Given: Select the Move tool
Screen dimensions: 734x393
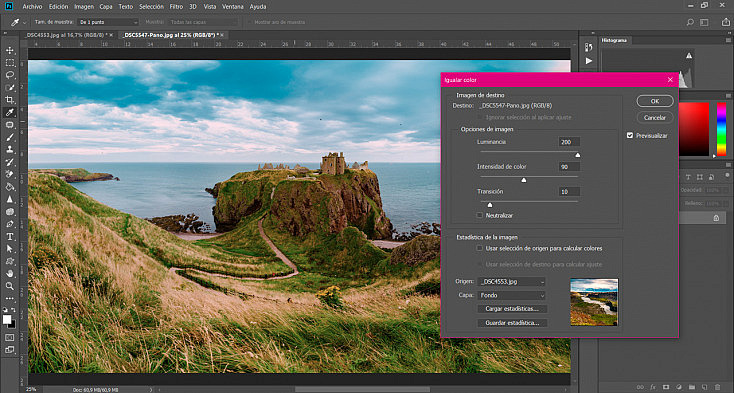Looking at the screenshot, I should tap(9, 51).
